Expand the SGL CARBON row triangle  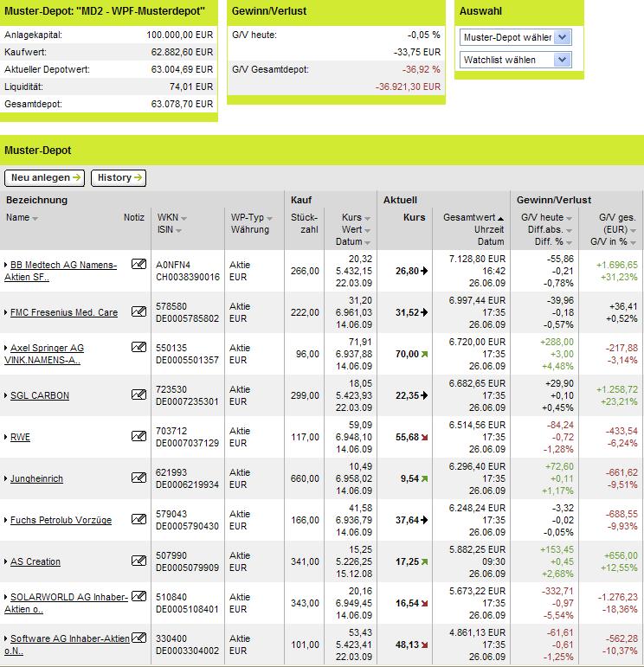[x=6, y=395]
